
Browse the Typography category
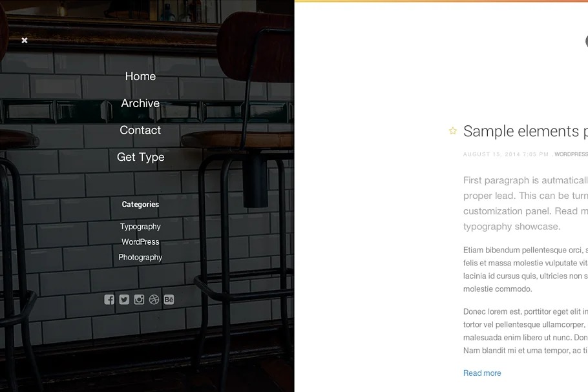click(x=140, y=227)
